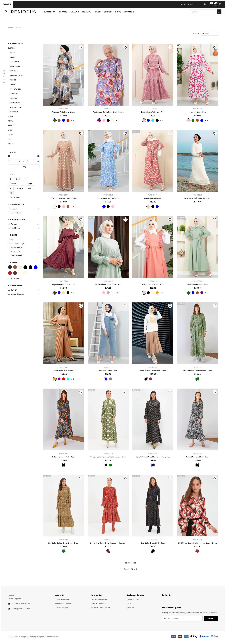This screenshot has height=644, width=226.
Task: Click the newsletter email address field
Action: (182, 618)
